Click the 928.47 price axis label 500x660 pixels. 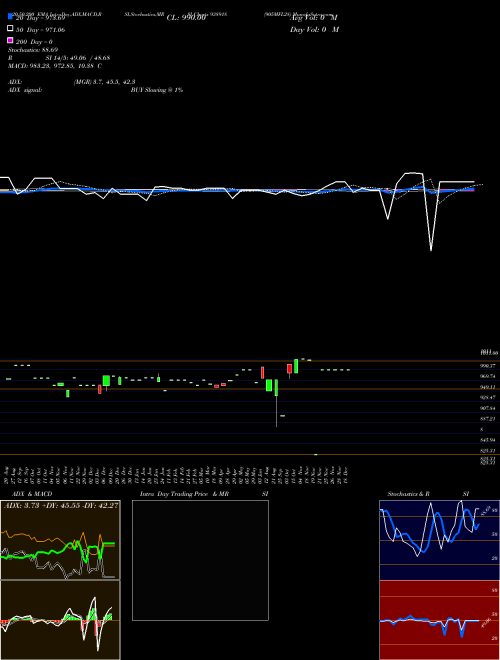tap(487, 397)
